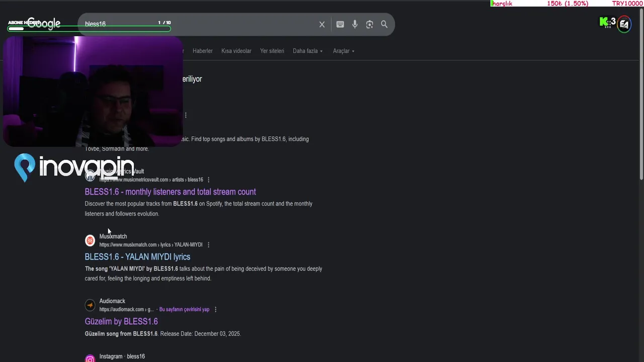This screenshot has width=644, height=362.
Task: Expand the Araçlar dropdown
Action: [344, 51]
